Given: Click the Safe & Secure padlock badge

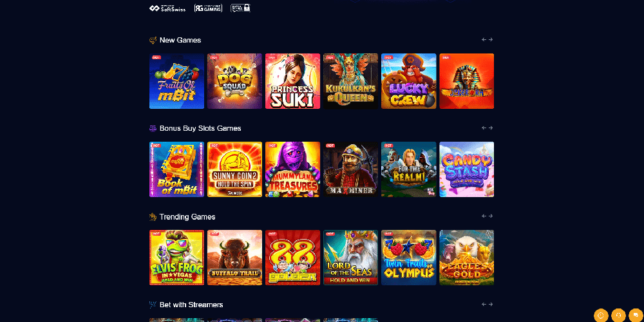Looking at the screenshot, I should [240, 8].
